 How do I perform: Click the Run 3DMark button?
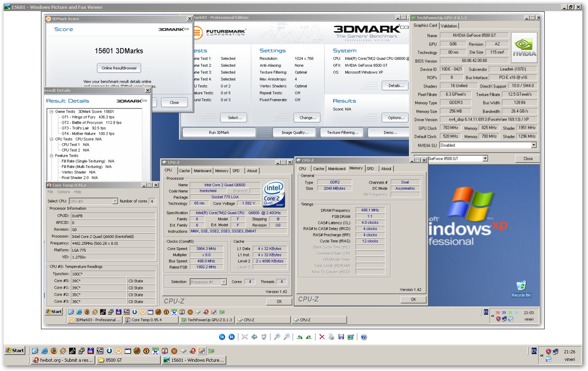point(219,132)
